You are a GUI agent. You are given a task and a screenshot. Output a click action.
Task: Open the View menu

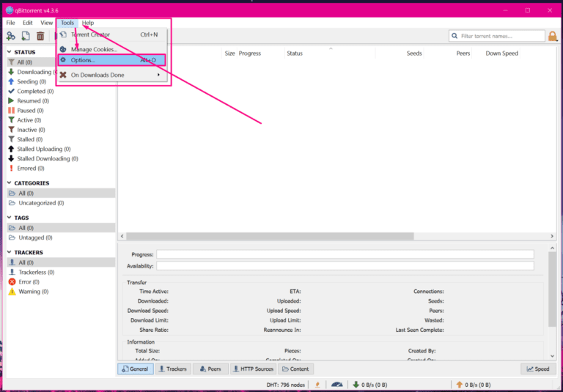47,23
